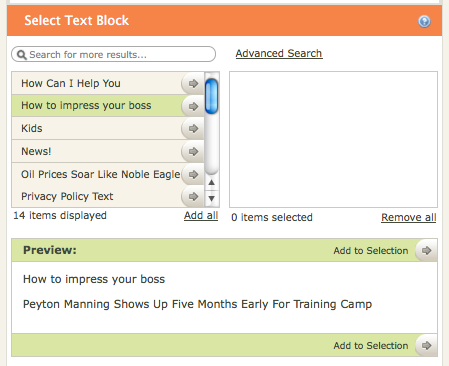This screenshot has width=449, height=366.
Task: Select the Kids list item
Action: pos(97,128)
